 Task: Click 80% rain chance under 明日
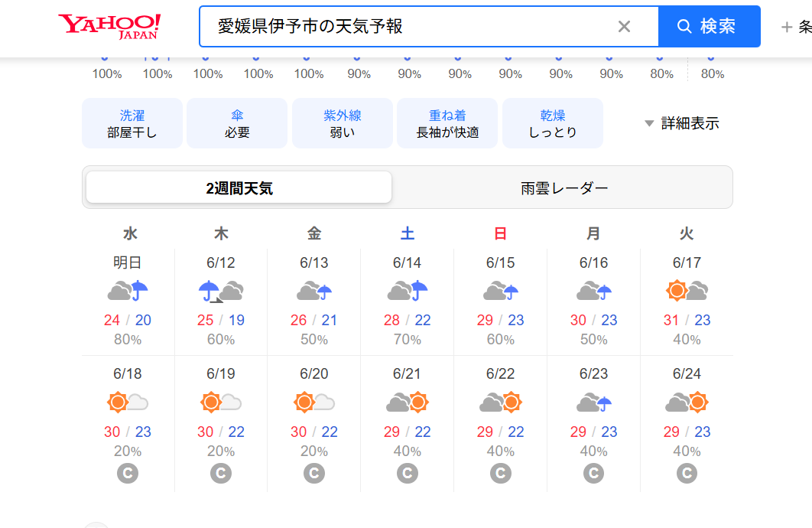pos(128,340)
